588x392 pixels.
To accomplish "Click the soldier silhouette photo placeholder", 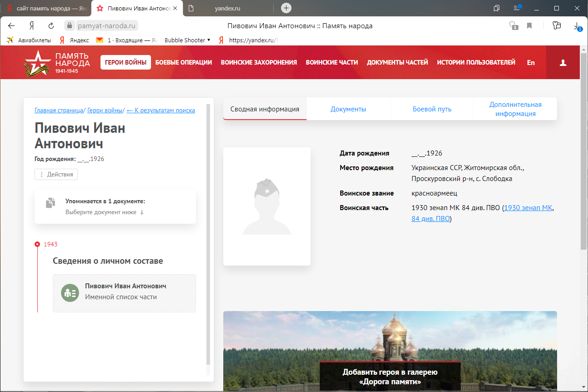I will click(x=267, y=206).
